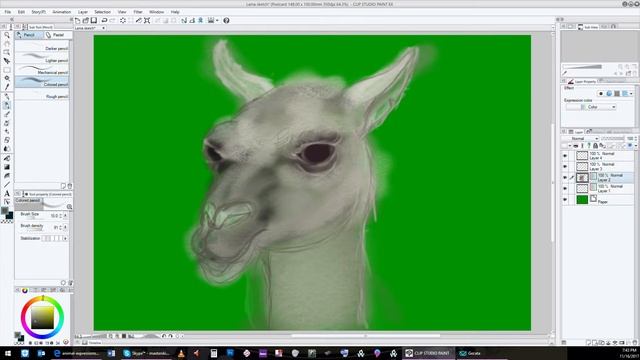
Task: Toggle the Border effect circle icon
Action: [601, 94]
